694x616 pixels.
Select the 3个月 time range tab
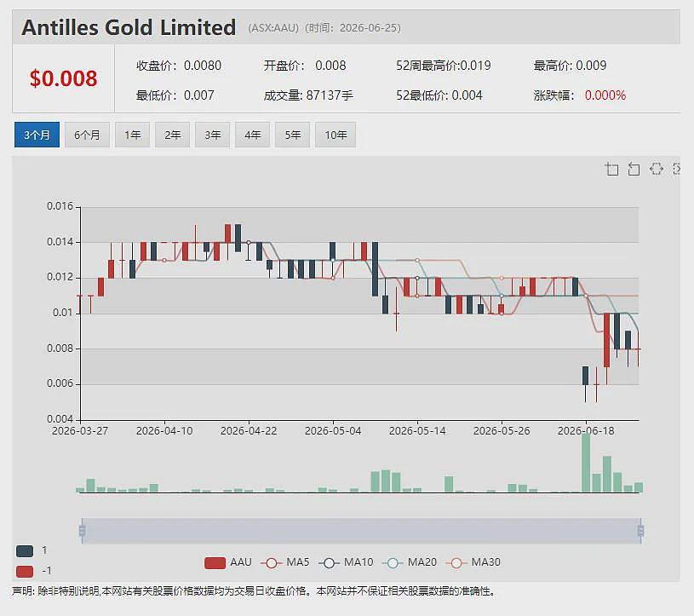pos(37,135)
